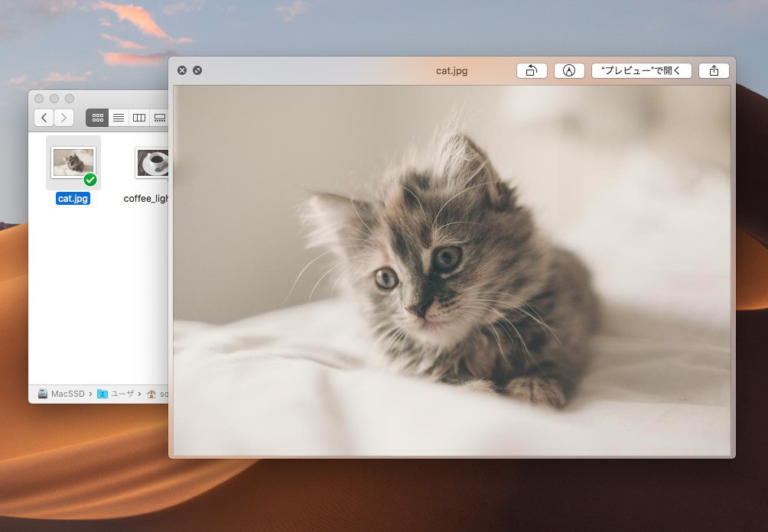Open cat.jpg with Preview button
This screenshot has width=768, height=532.
pyautogui.click(x=641, y=70)
